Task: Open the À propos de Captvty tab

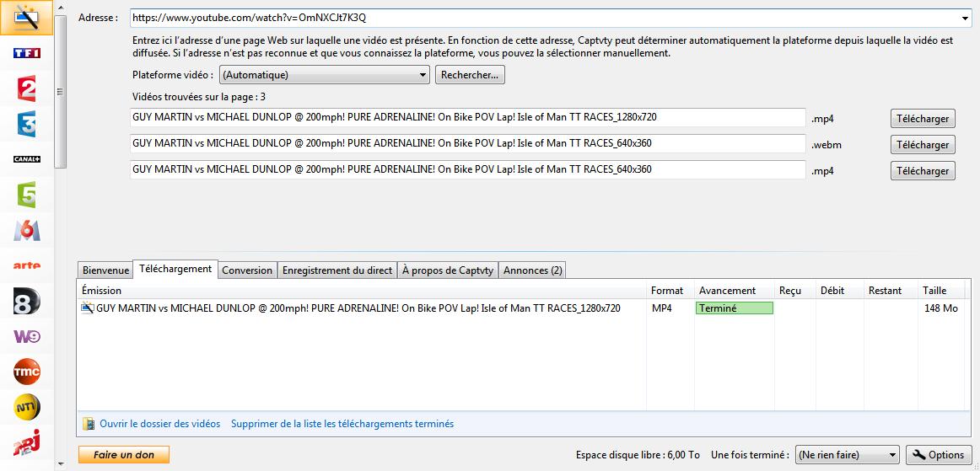Action: 448,270
